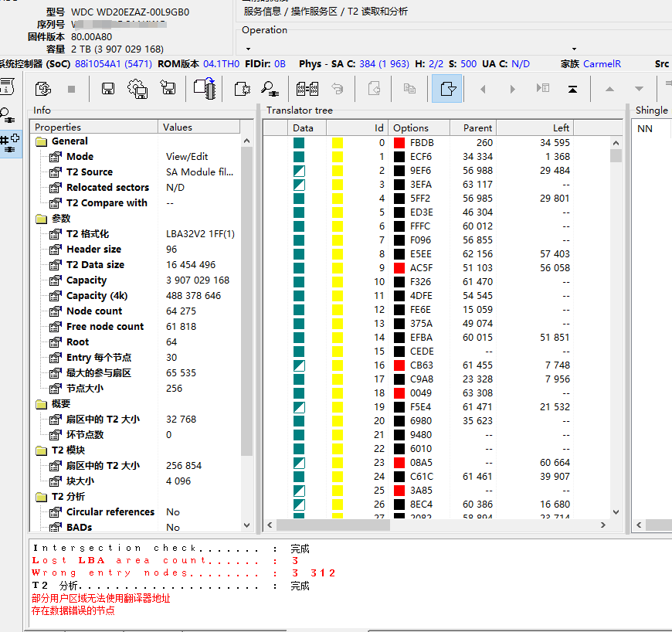This screenshot has height=632, width=672.
Task: Click the teal Data cell in row Id 16
Action: (299, 365)
